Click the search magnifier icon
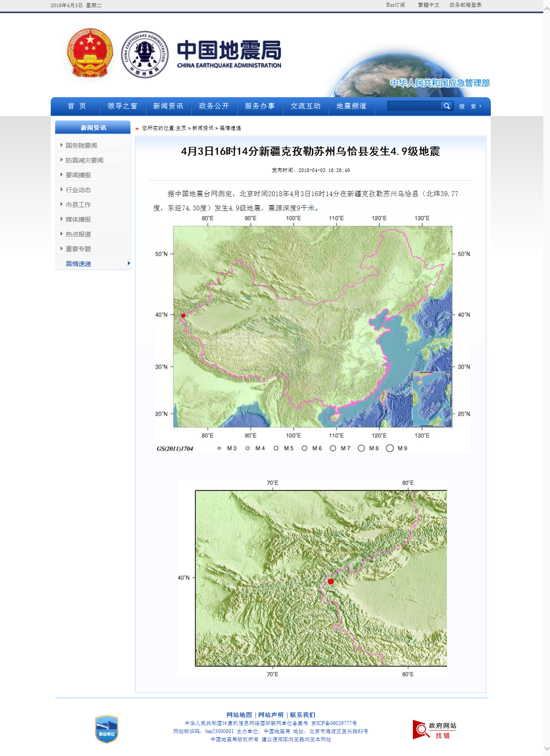 (446, 106)
